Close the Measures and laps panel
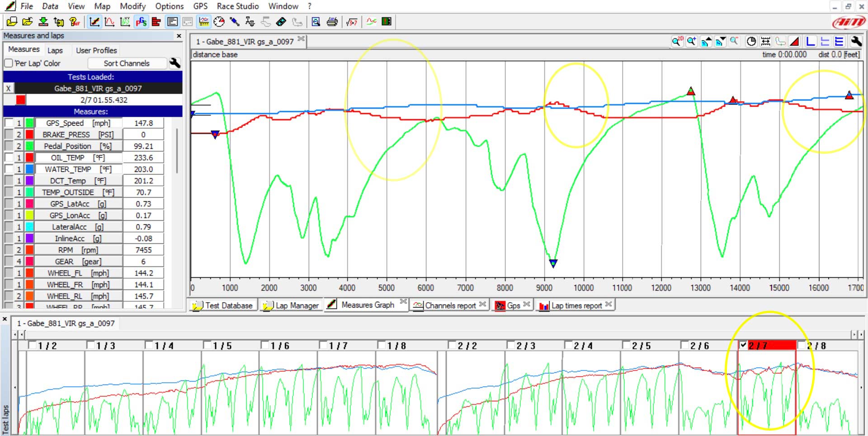The image size is (868, 436). click(179, 36)
